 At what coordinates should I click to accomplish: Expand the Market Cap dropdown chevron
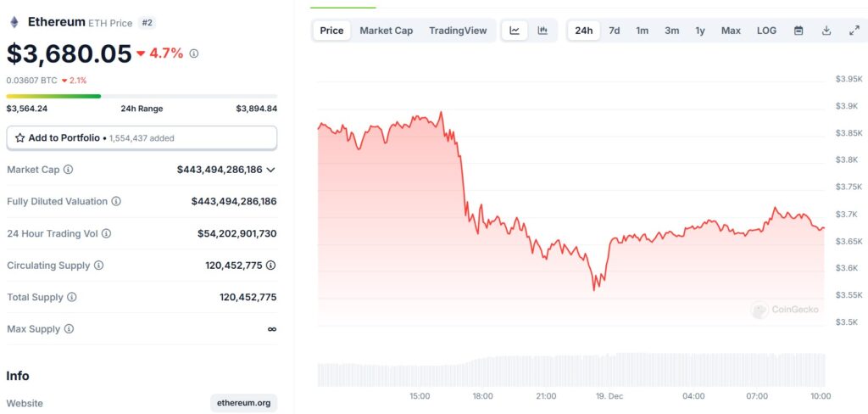click(x=270, y=171)
